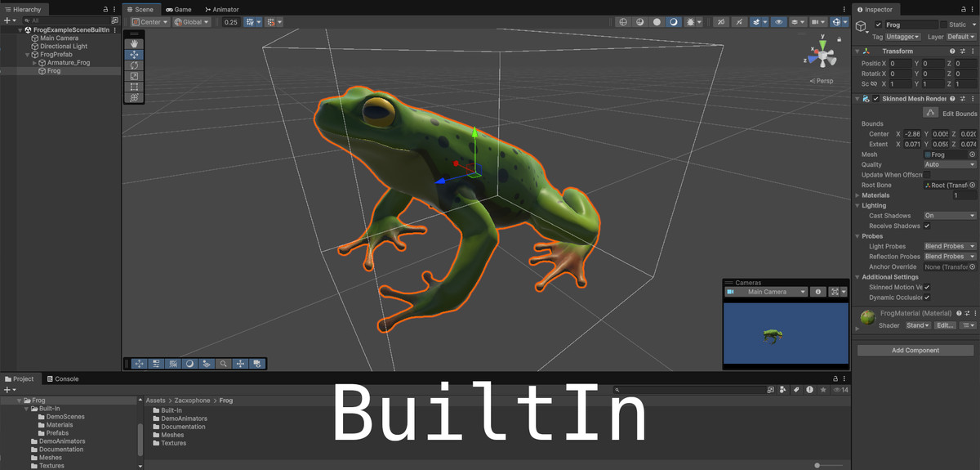
Task: Expand Armature_Frog in Hierarchy
Action: [x=34, y=63]
